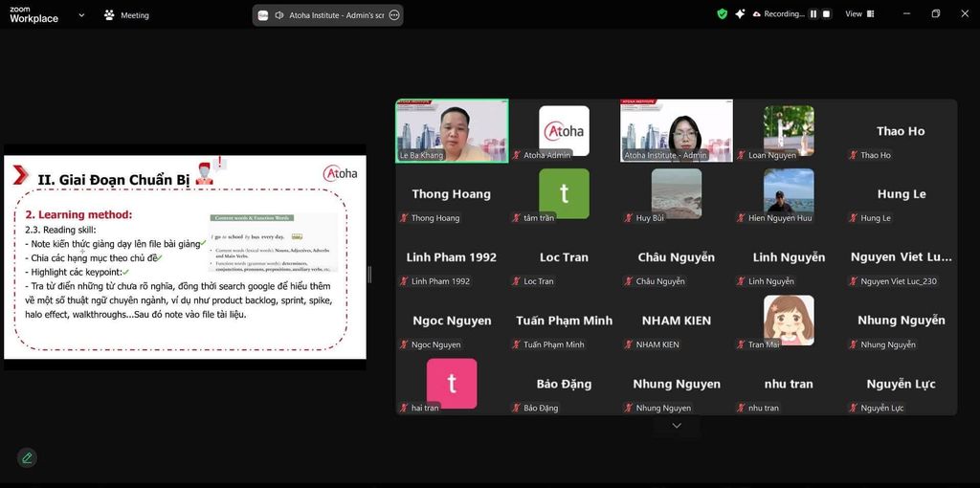Click Loan Nguyen's participant tile

point(789,130)
